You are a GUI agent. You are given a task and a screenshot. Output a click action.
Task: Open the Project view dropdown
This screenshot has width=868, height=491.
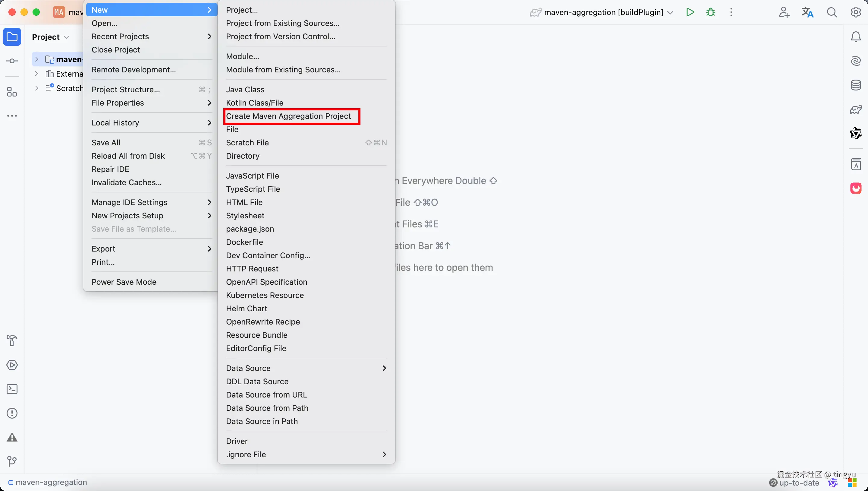[x=51, y=37]
